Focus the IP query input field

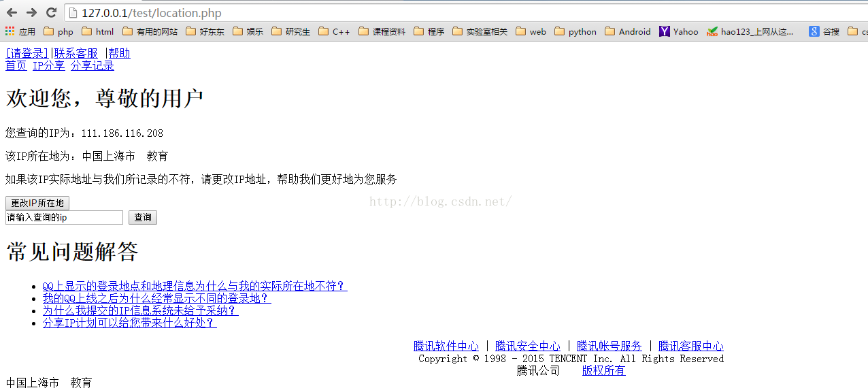coord(64,217)
